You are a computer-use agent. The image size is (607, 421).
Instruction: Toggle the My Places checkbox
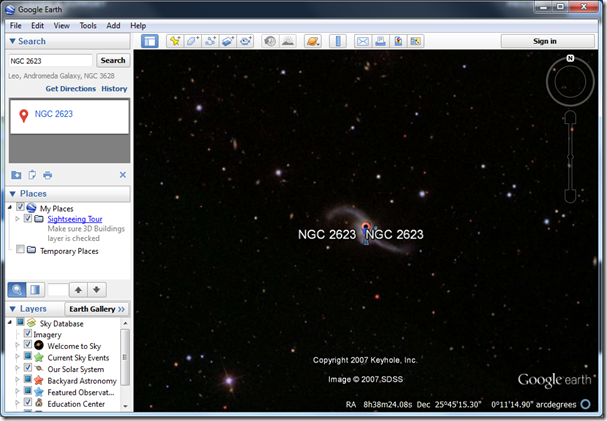click(21, 207)
